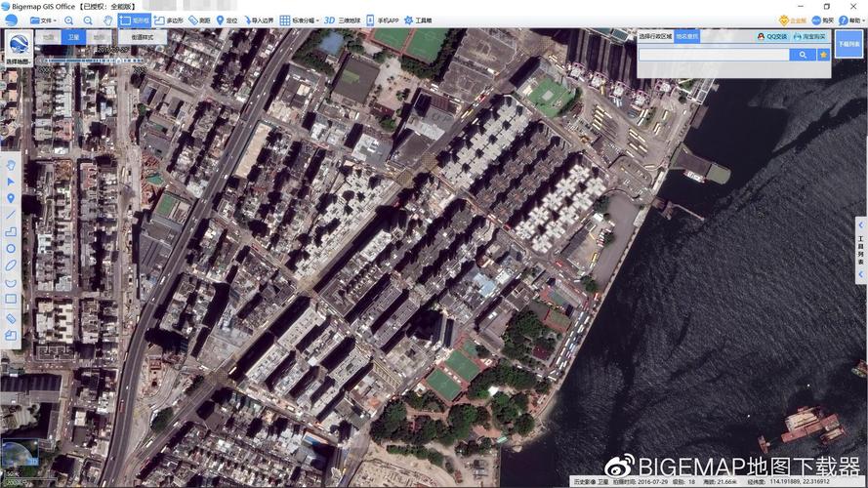Click the QQ交谈 chat link
The width and height of the screenshot is (868, 488).
772,36
